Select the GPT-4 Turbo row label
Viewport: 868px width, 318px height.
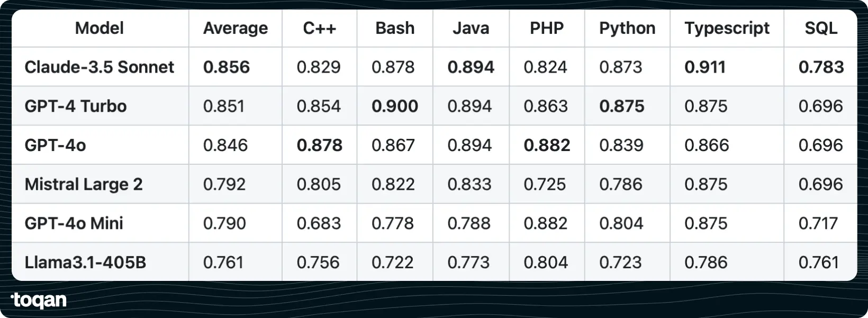(76, 106)
